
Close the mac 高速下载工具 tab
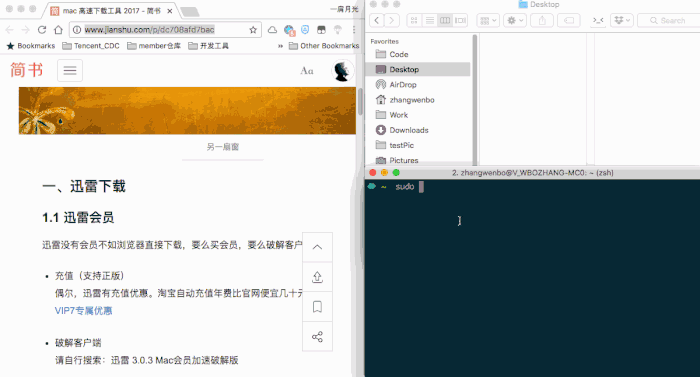(170, 11)
